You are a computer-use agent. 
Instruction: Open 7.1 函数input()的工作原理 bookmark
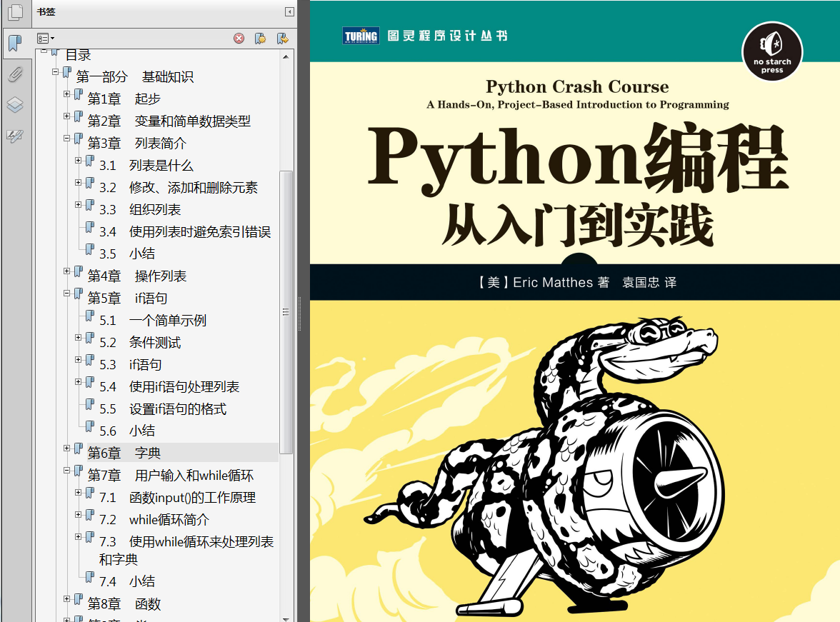[177, 498]
